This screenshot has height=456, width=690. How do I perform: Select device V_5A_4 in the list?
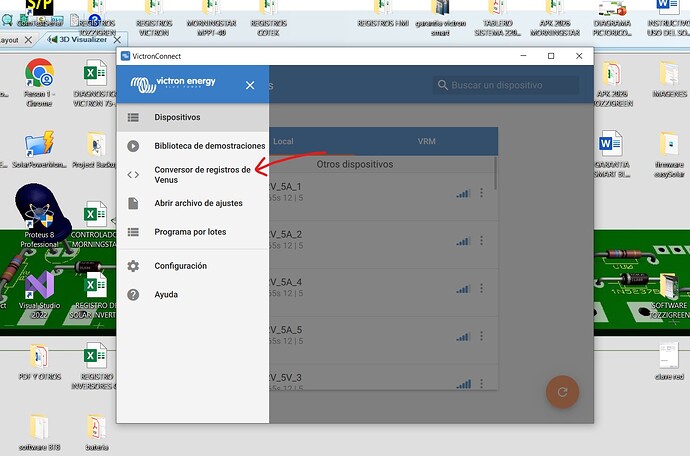[382, 293]
